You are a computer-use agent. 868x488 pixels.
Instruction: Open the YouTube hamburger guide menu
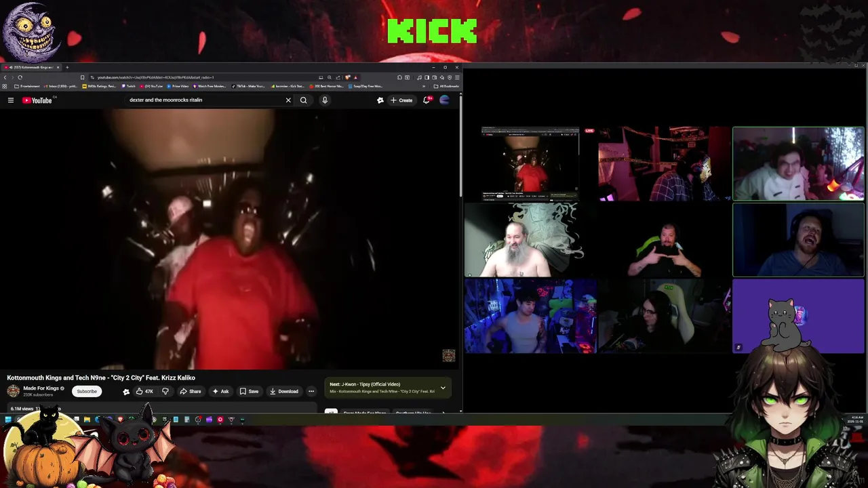point(11,100)
